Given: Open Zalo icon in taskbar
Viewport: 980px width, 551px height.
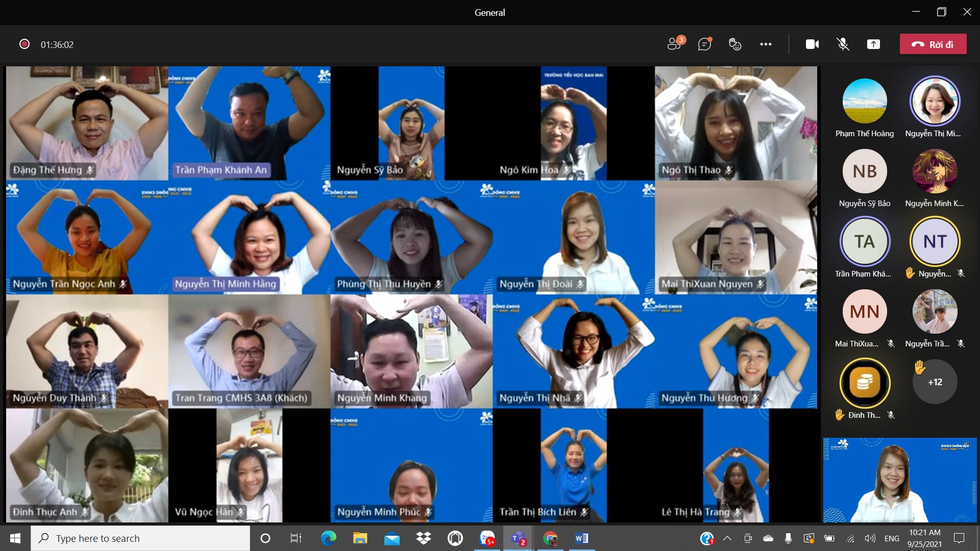Looking at the screenshot, I should (x=487, y=538).
